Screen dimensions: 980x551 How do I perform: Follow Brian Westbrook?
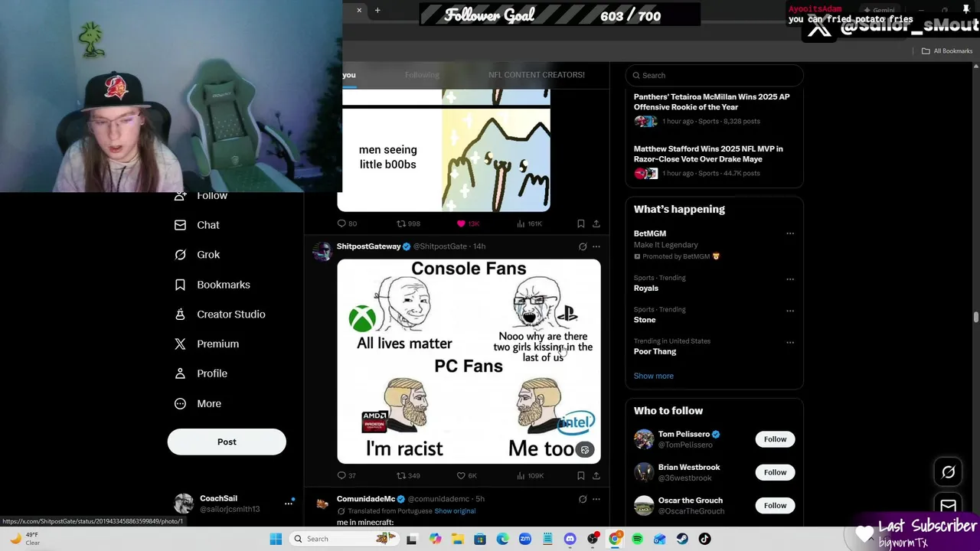pyautogui.click(x=775, y=472)
